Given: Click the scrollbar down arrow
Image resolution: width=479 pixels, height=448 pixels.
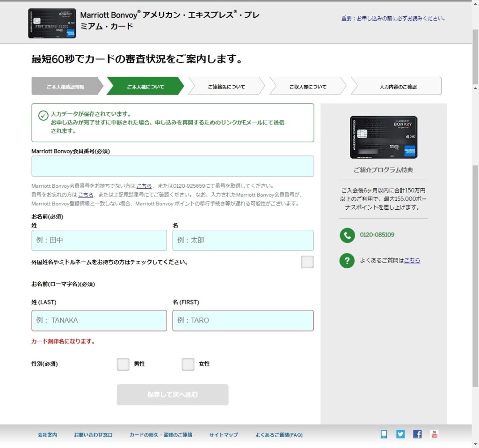Looking at the screenshot, I should click(475, 444).
